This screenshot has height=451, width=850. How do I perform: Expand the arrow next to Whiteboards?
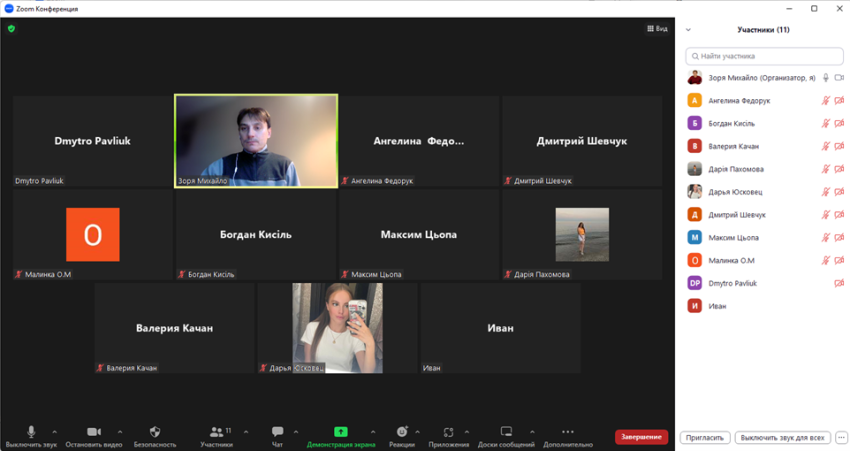tap(532, 432)
